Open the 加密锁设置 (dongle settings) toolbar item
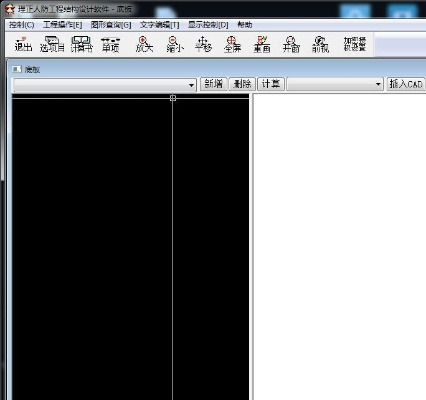 pyautogui.click(x=355, y=44)
